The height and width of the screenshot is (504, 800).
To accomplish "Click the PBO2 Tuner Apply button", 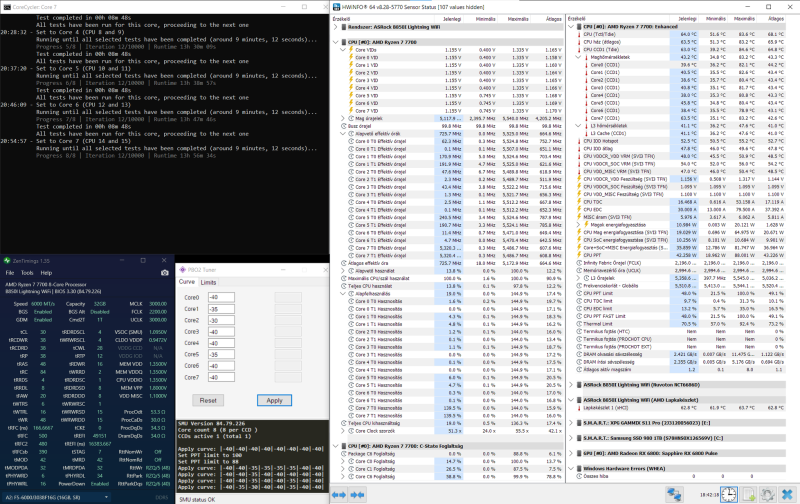I will click(274, 400).
